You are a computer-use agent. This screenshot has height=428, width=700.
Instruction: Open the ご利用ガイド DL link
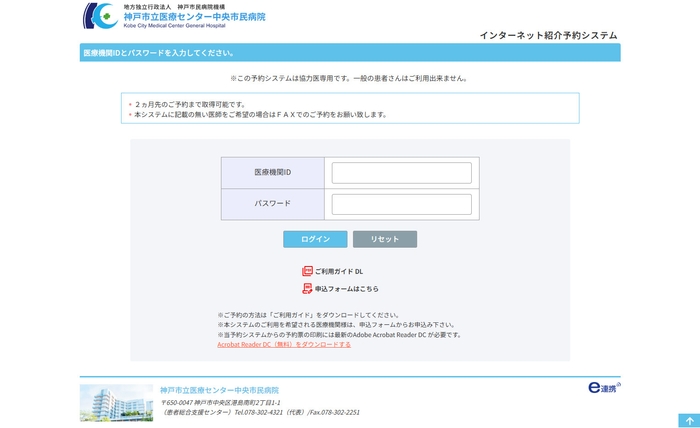[x=339, y=271]
